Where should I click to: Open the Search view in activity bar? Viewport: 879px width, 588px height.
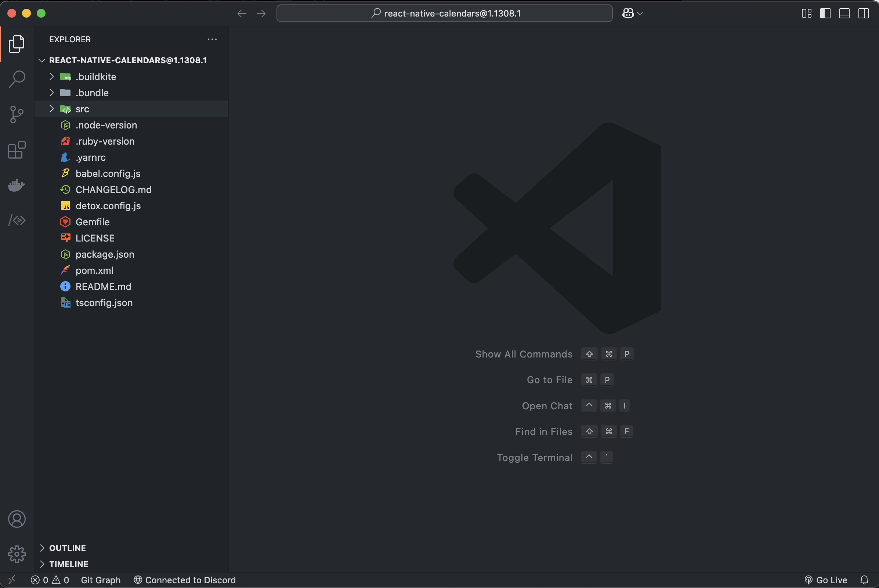[x=17, y=79]
